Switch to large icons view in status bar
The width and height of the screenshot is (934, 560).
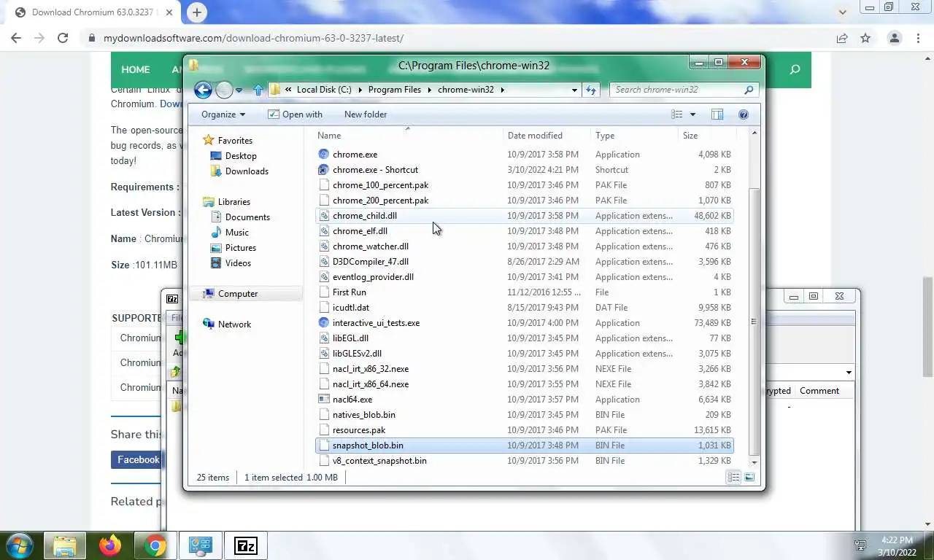[x=749, y=477]
